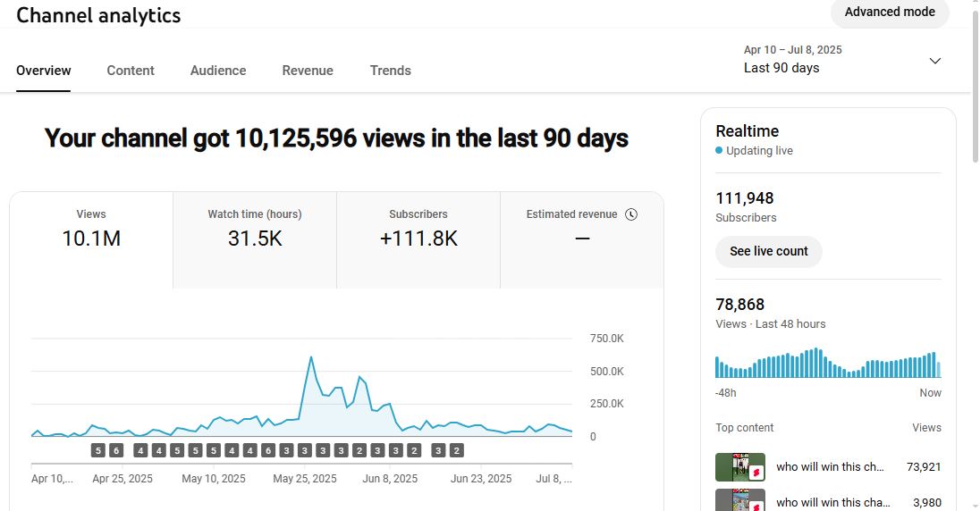
Task: Click the -48h label under realtime chart
Action: pyautogui.click(x=726, y=393)
